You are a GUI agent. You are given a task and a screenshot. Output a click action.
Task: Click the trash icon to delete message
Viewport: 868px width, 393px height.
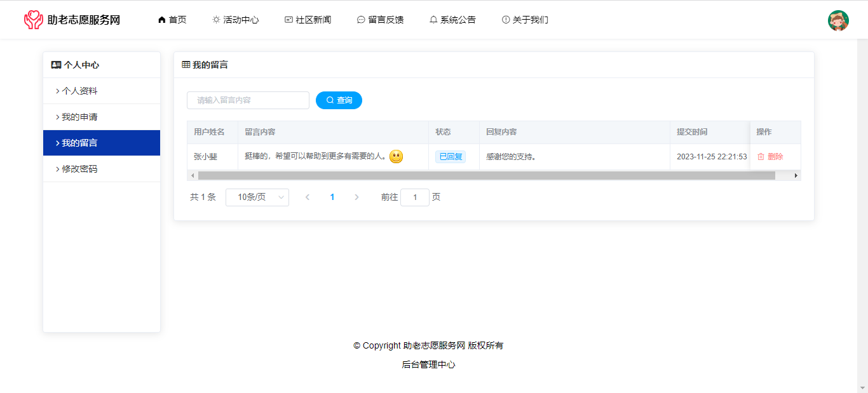pos(761,157)
